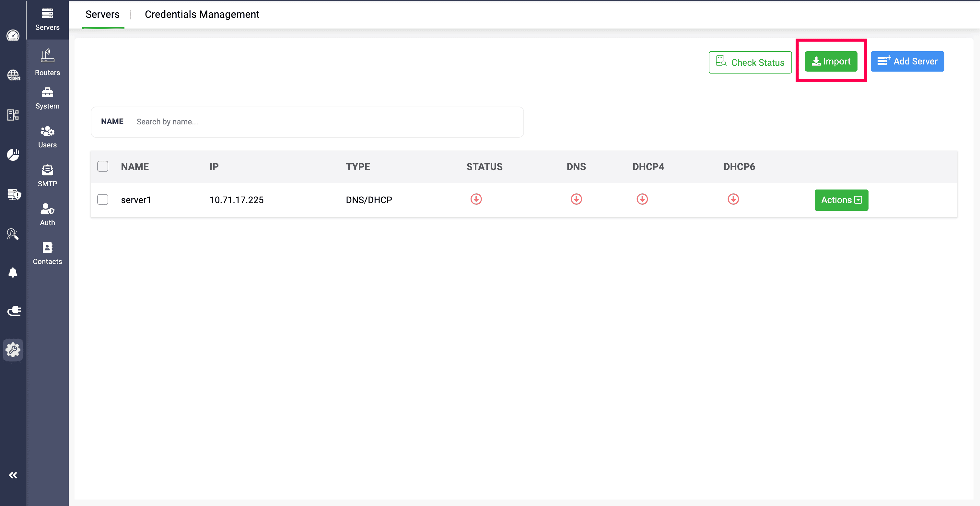Click the Check Status button

[750, 62]
